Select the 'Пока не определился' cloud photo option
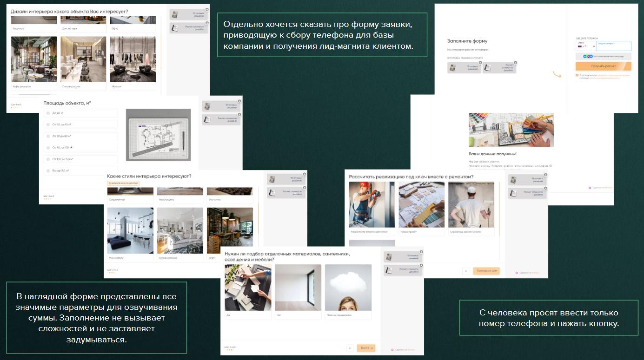The width and height of the screenshot is (644, 360). click(x=348, y=288)
